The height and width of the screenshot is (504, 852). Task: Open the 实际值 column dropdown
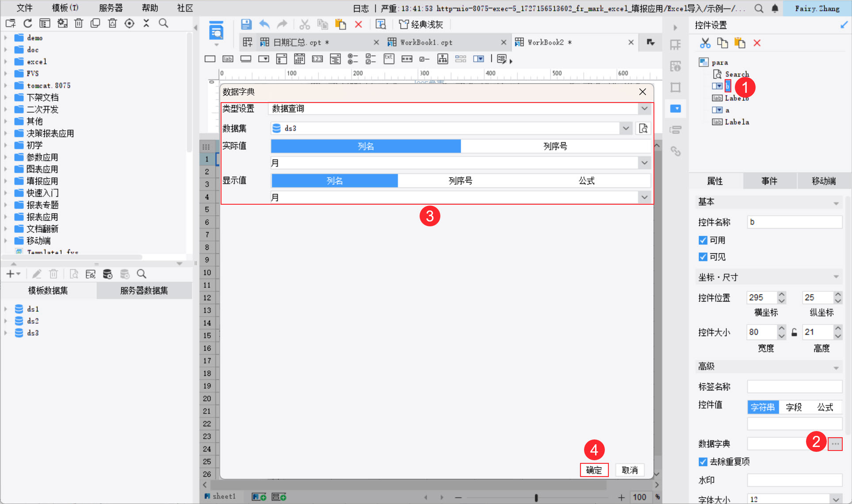[x=645, y=163]
